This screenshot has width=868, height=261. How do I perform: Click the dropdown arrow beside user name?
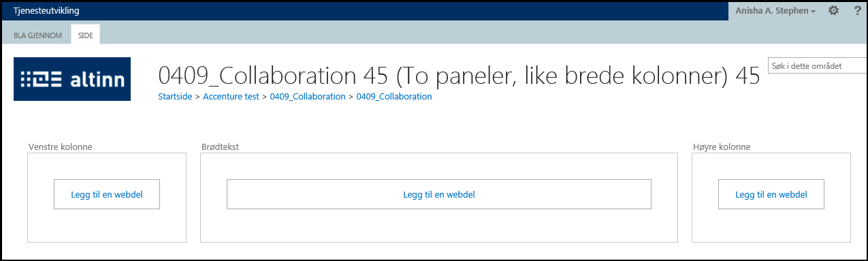coord(814,12)
